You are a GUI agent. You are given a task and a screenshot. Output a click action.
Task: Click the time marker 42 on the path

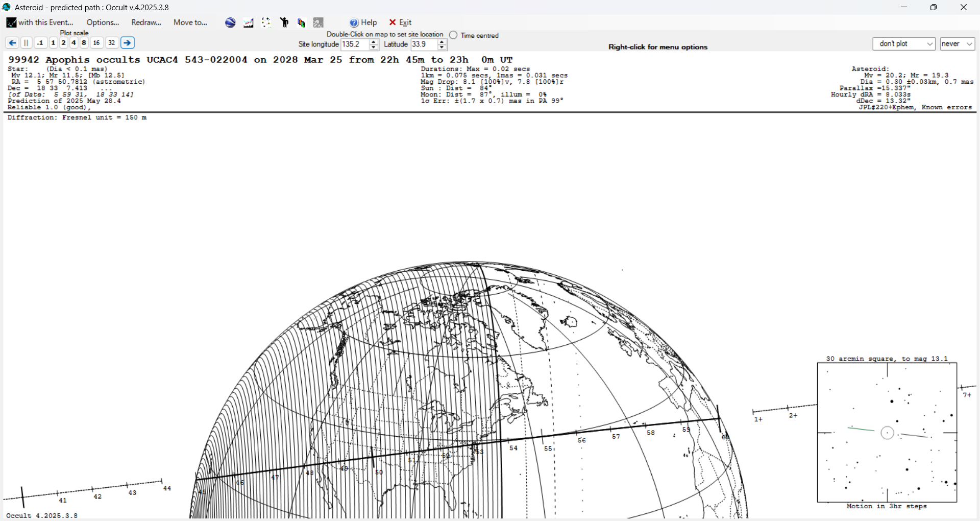click(x=97, y=496)
